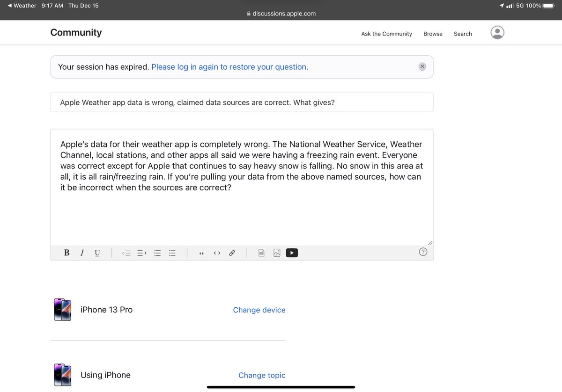
Task: Insert a code block
Action: pos(217,253)
